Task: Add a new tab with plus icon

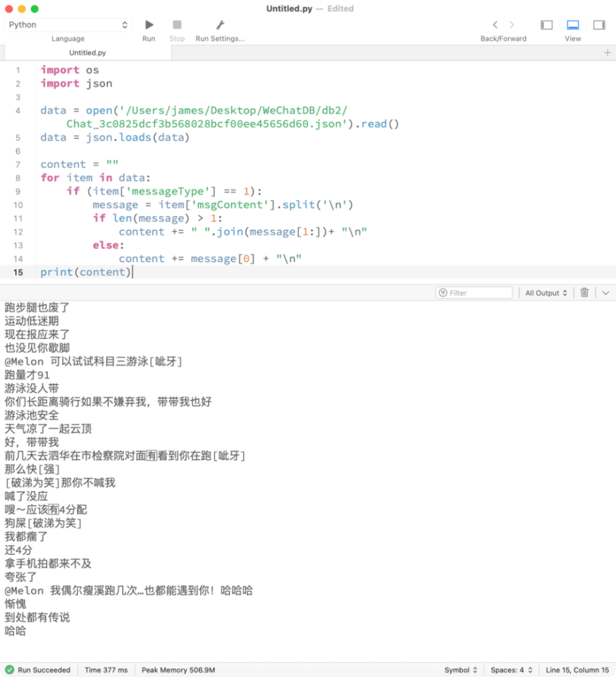Action: [x=607, y=53]
